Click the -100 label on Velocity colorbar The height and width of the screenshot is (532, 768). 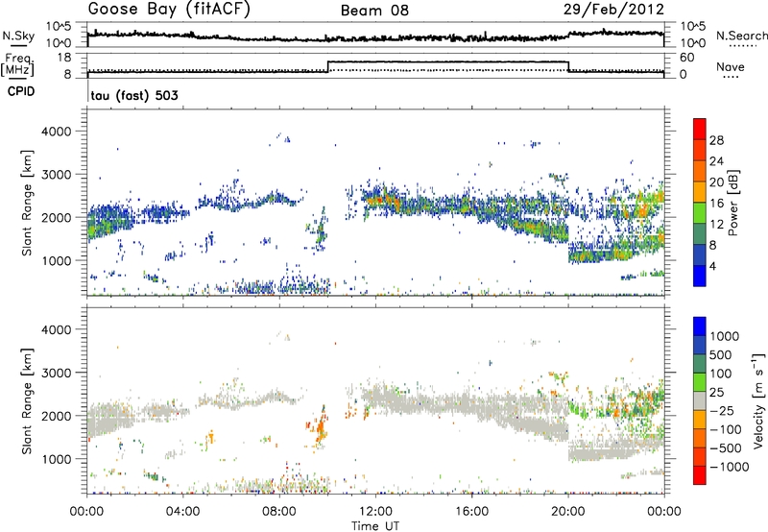click(726, 429)
